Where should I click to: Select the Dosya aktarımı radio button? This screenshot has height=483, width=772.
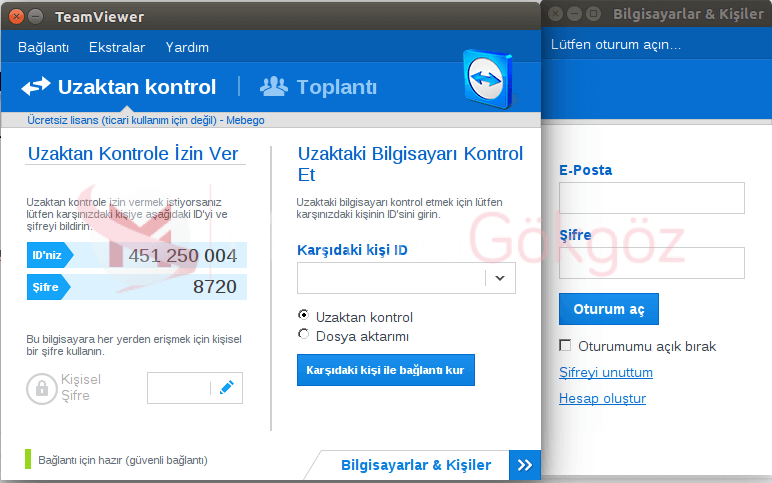pos(304,334)
